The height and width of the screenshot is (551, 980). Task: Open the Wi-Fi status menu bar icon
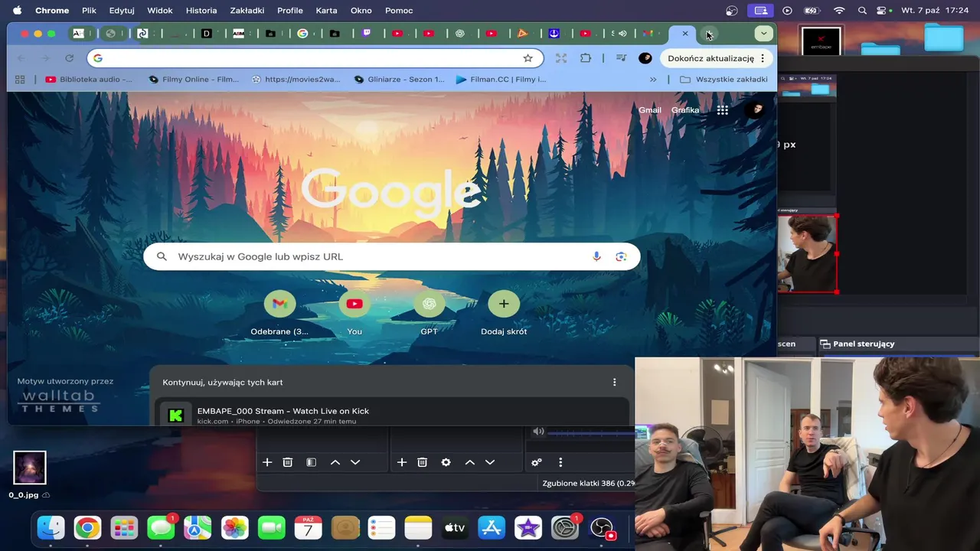pyautogui.click(x=839, y=11)
